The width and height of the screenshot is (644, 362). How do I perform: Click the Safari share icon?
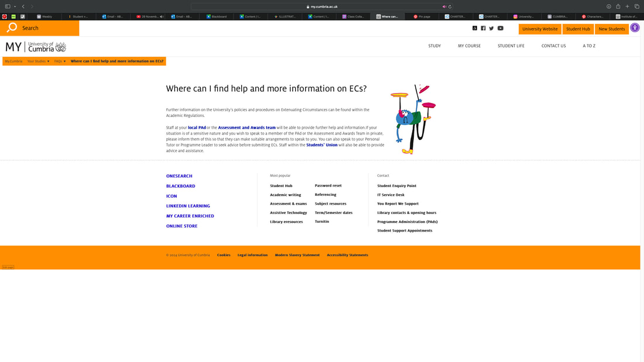pyautogui.click(x=618, y=6)
